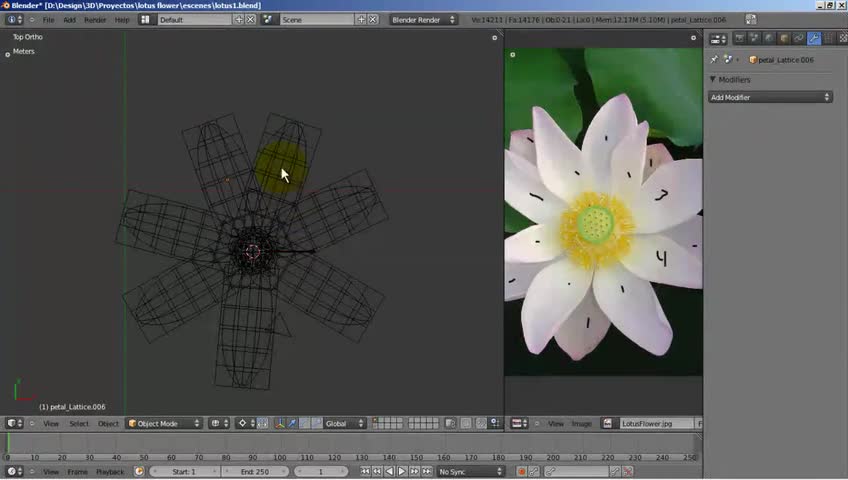Toggle use preview range clock icon
Screen dimensions: 848x480
[x=139, y=471]
